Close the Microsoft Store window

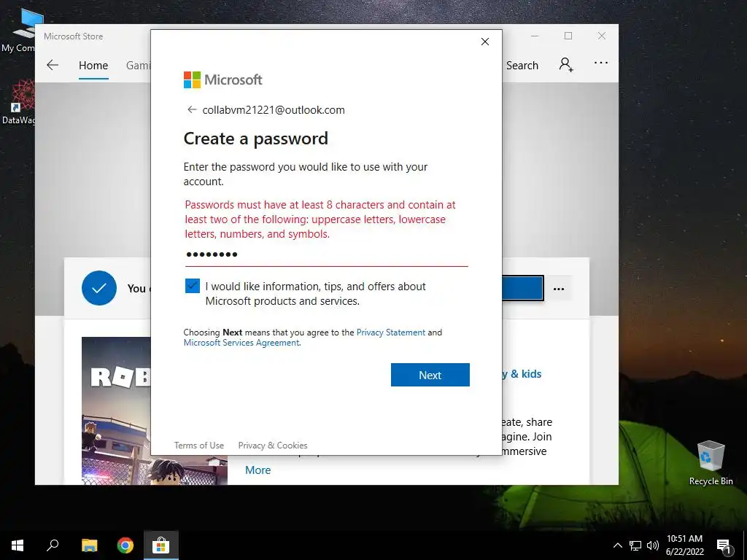602,36
